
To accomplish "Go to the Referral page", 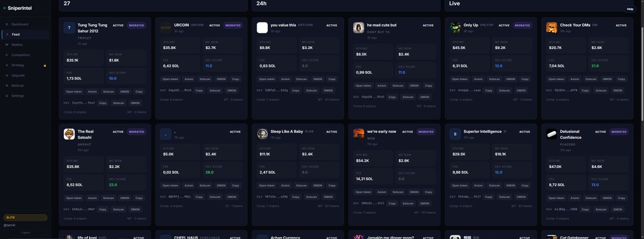I will 25,85.
